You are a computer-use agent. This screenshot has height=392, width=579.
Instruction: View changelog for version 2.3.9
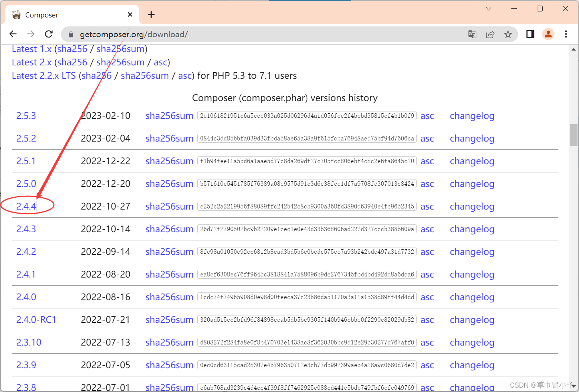pyautogui.click(x=472, y=365)
